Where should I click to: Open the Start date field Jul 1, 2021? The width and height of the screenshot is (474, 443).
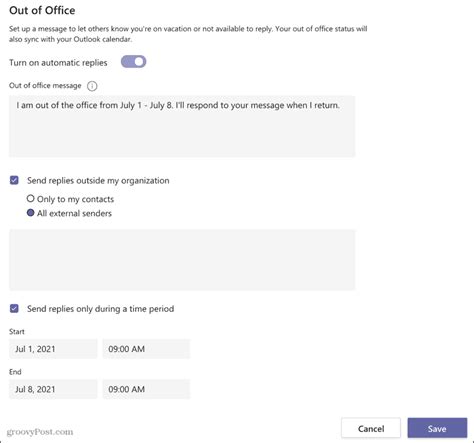(x=53, y=349)
